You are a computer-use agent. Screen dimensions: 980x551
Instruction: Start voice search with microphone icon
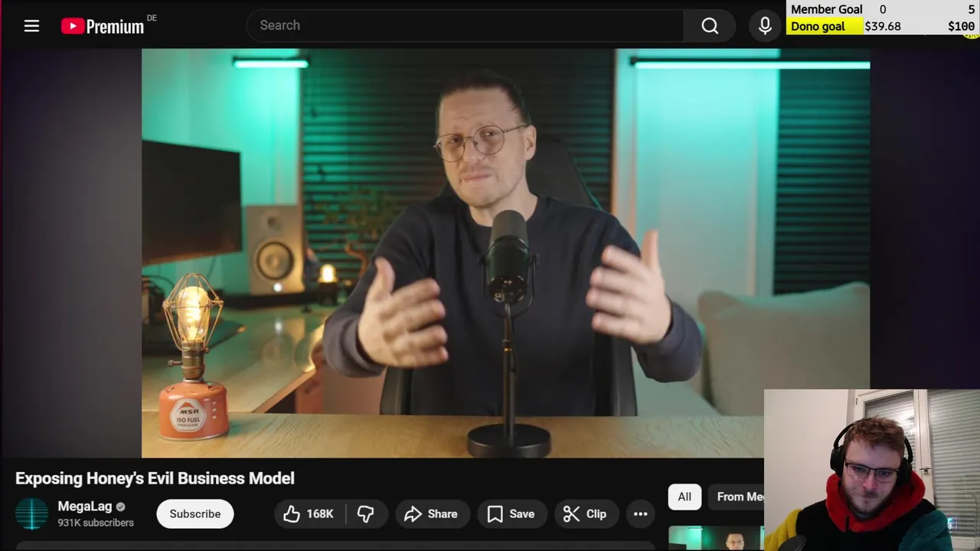click(x=765, y=25)
